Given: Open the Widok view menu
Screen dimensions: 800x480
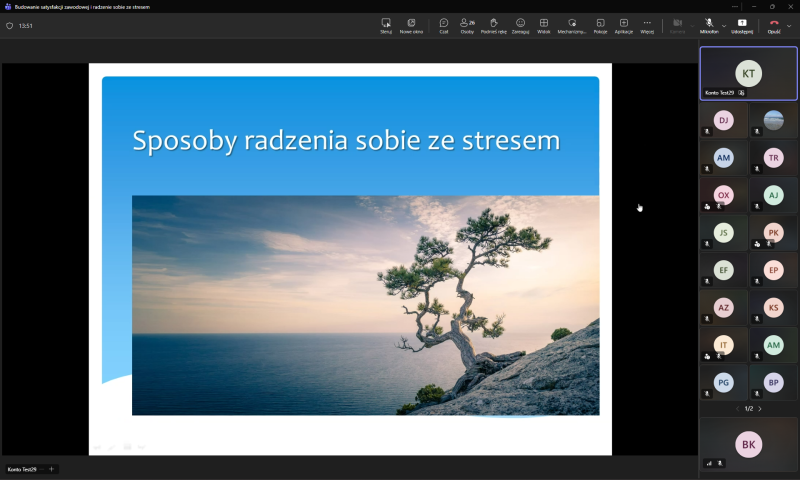Looking at the screenshot, I should coord(544,25).
